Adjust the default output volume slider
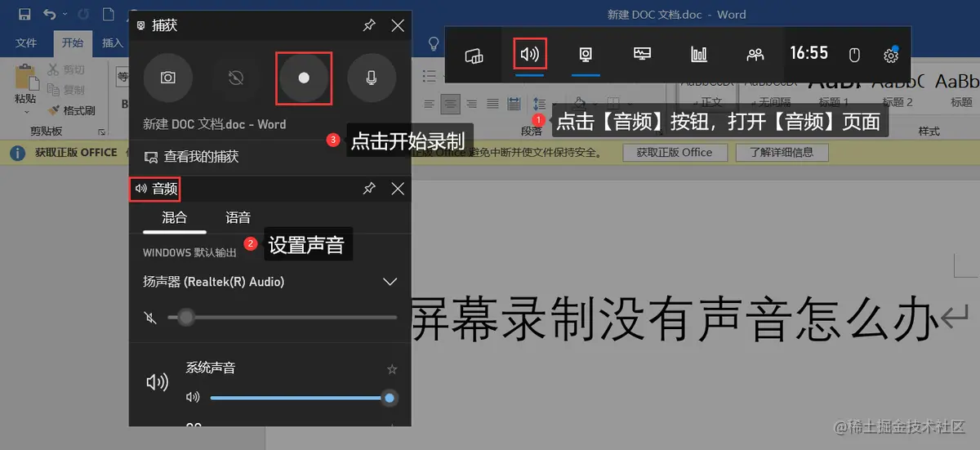The height and width of the screenshot is (450, 980). tap(283, 317)
